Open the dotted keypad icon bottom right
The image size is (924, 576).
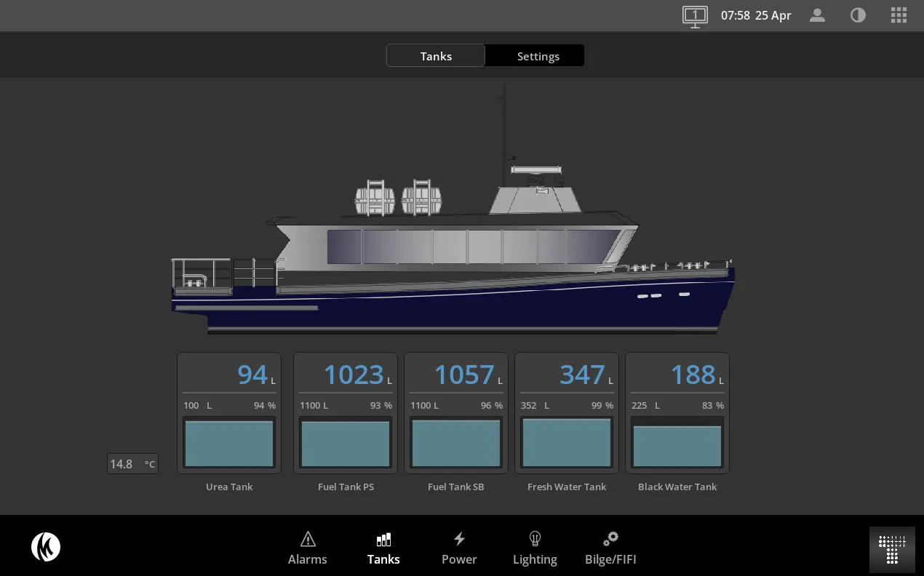point(892,549)
